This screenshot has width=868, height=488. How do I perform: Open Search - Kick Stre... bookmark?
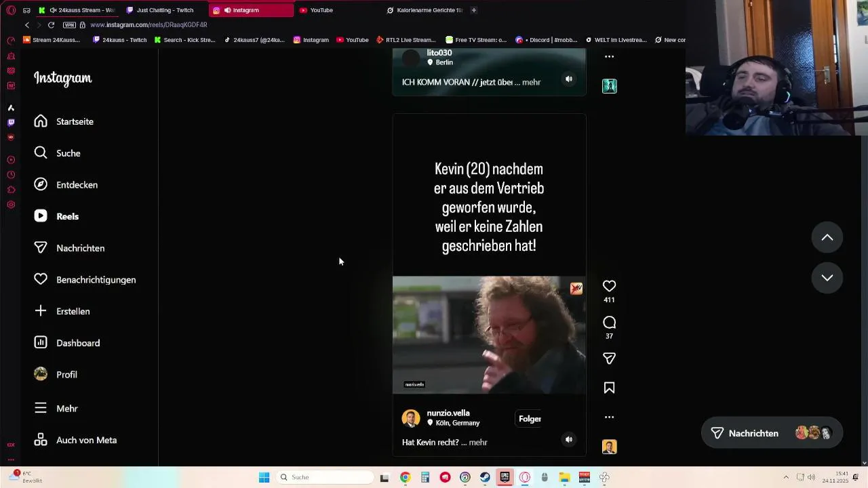coord(185,40)
